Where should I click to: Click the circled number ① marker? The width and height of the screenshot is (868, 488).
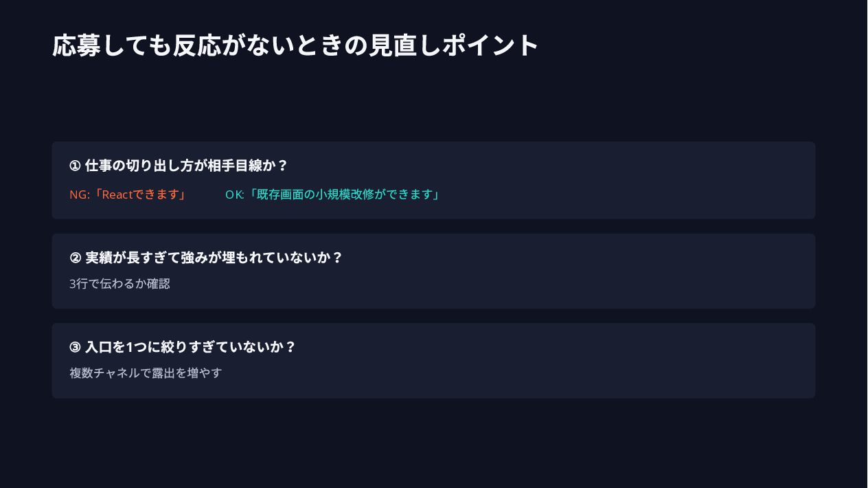(76, 166)
